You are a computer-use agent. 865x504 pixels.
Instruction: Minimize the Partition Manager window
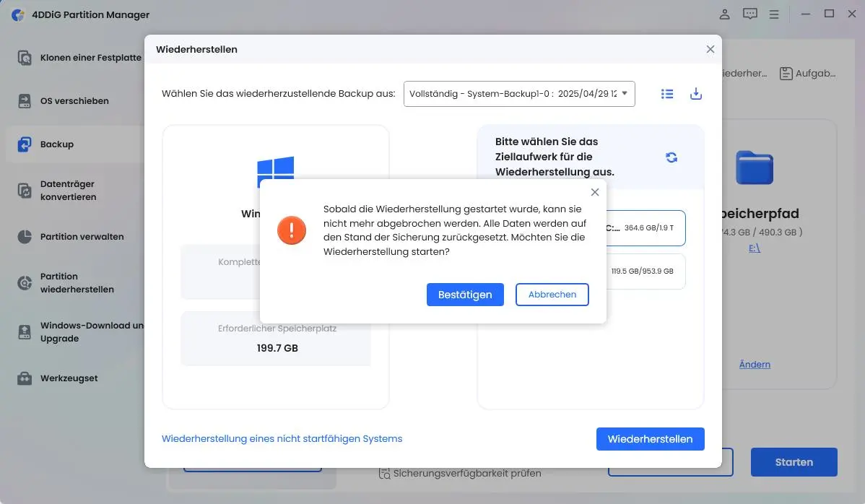pos(805,14)
